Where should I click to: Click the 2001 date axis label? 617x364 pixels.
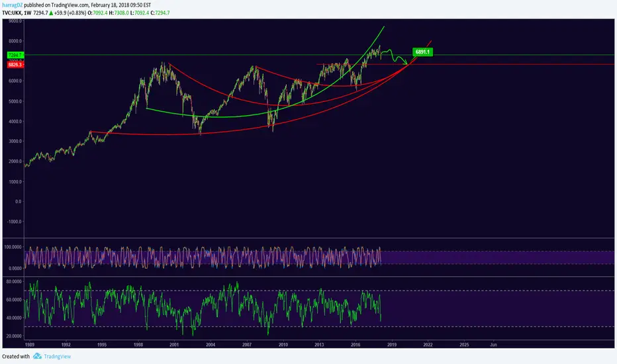tap(174, 345)
